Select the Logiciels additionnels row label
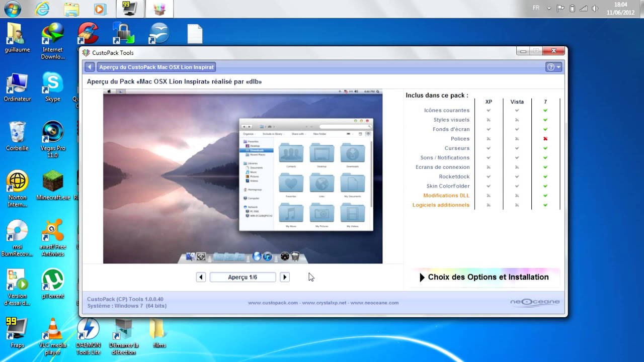The height and width of the screenshot is (362, 644). 441,205
